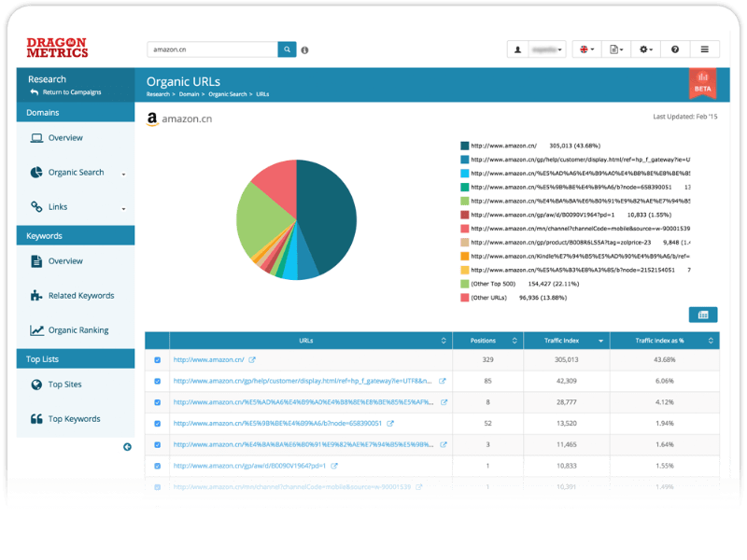Viewport: 747px width, 560px height.
Task: Open the help question mark icon
Action: (674, 49)
